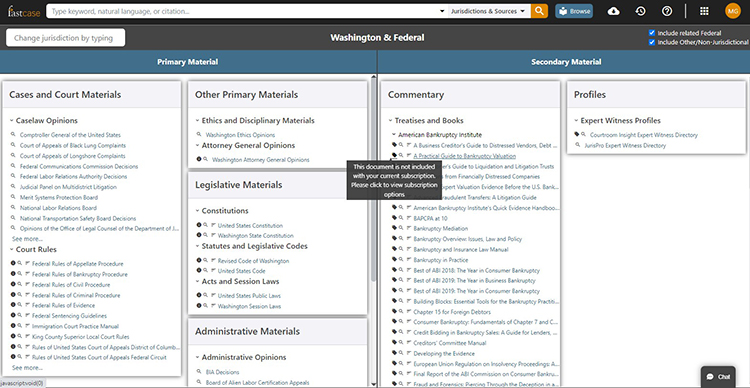This screenshot has height=388, width=750.
Task: Click search icon for Federal Rules of Civil Procedure
Action: click(20, 284)
